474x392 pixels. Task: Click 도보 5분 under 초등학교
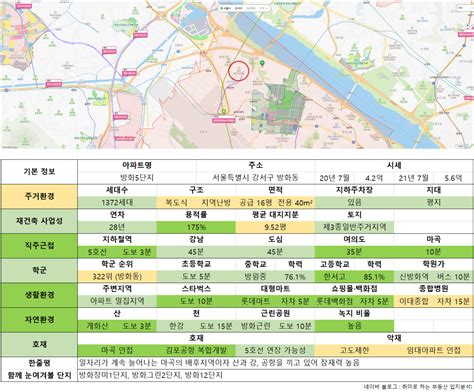click(196, 276)
